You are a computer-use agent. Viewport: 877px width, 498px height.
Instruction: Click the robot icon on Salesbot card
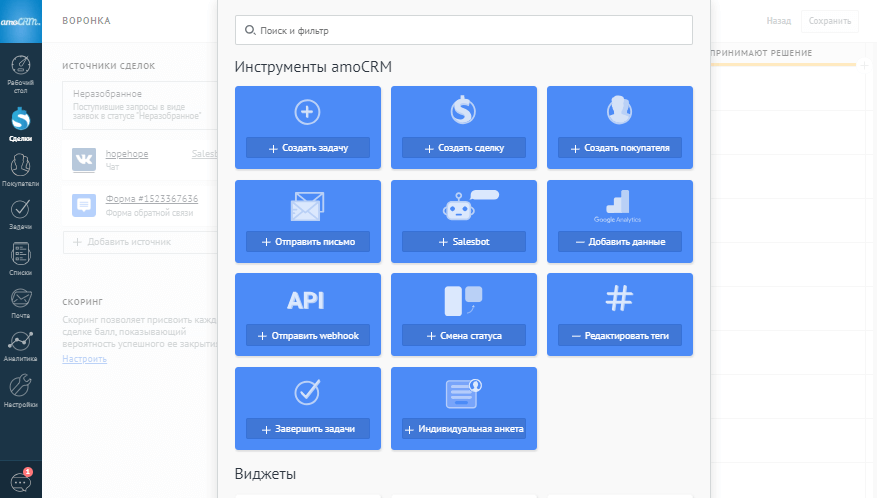click(x=470, y=205)
